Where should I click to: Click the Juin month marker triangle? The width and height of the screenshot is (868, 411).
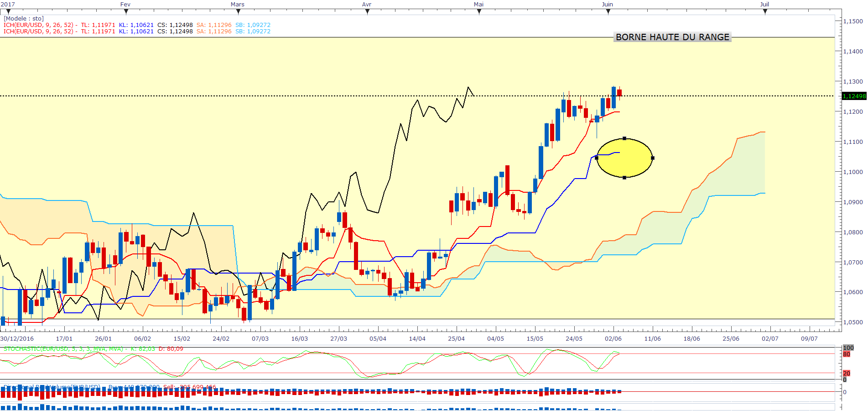click(608, 12)
